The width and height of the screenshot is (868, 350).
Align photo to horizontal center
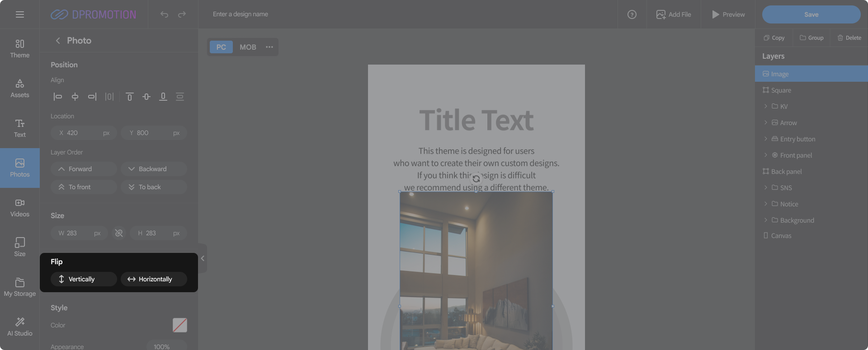tap(75, 97)
